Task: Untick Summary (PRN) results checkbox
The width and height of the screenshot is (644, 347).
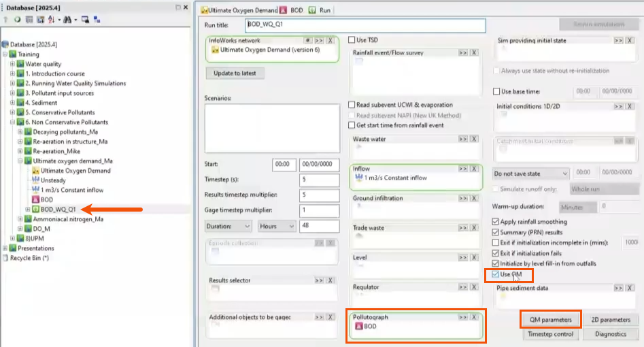Action: point(496,232)
